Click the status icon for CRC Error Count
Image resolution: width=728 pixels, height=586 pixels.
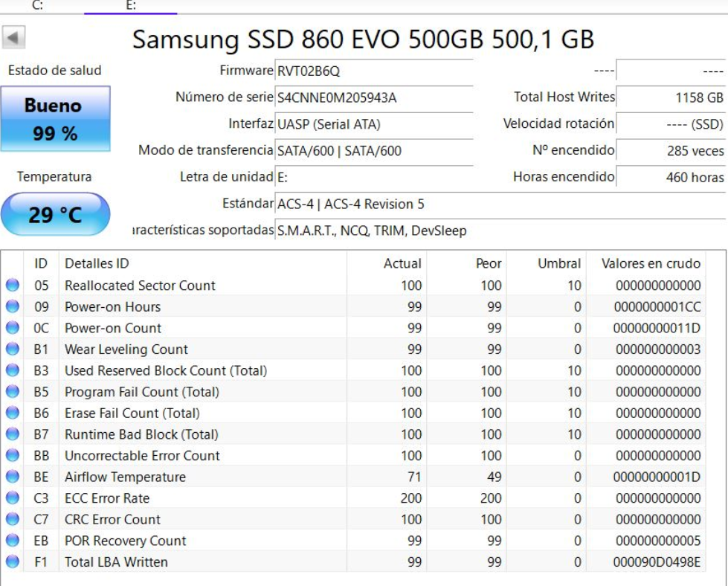[x=13, y=519]
